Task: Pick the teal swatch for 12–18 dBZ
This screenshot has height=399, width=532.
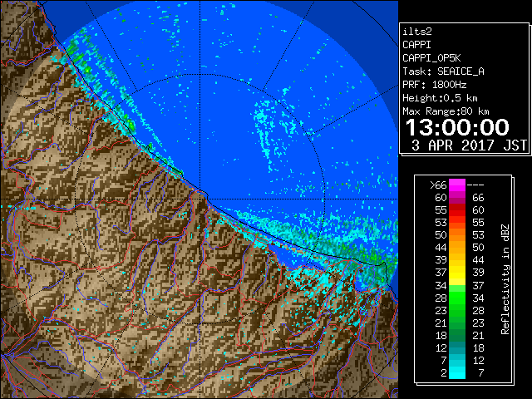Action: (457, 347)
